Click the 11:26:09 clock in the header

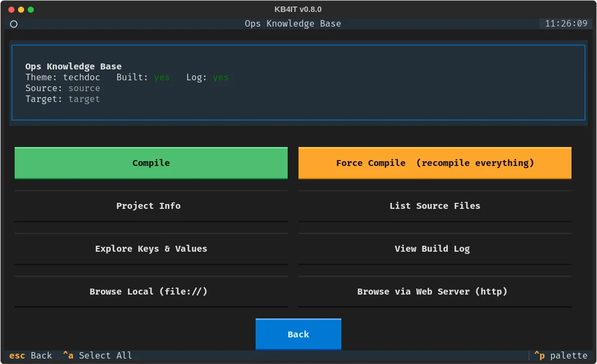tap(566, 24)
